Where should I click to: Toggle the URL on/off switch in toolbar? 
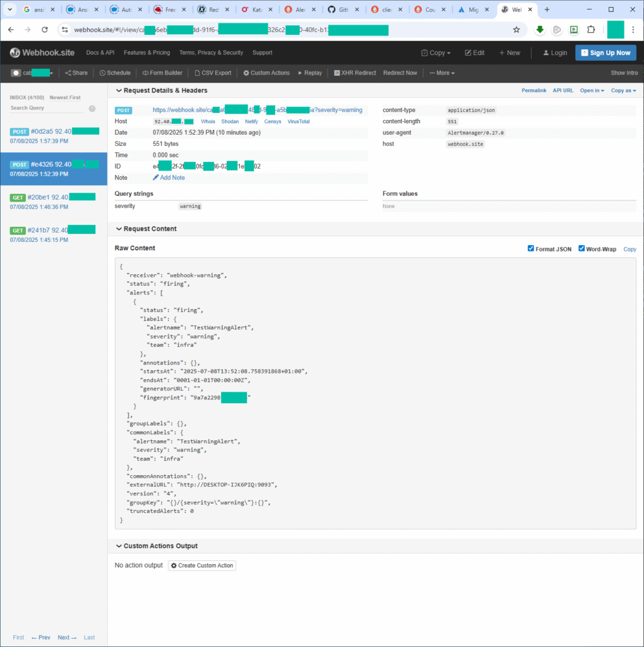click(16, 73)
